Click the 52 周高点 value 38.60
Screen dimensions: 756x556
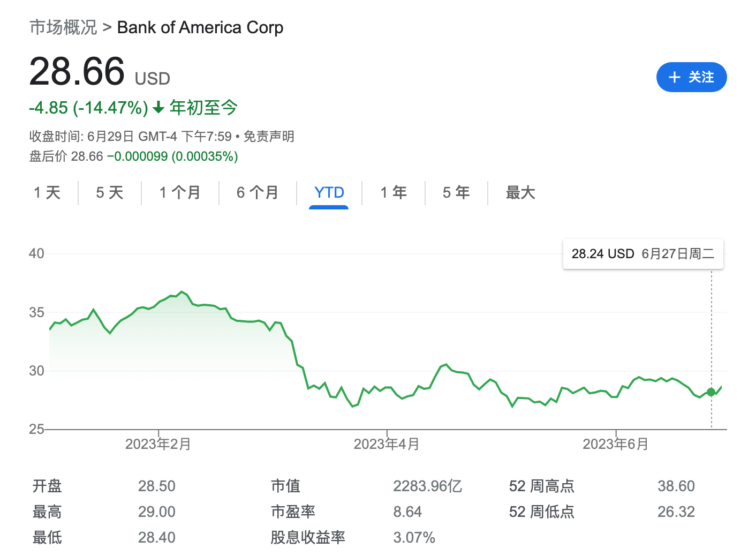[676, 486]
